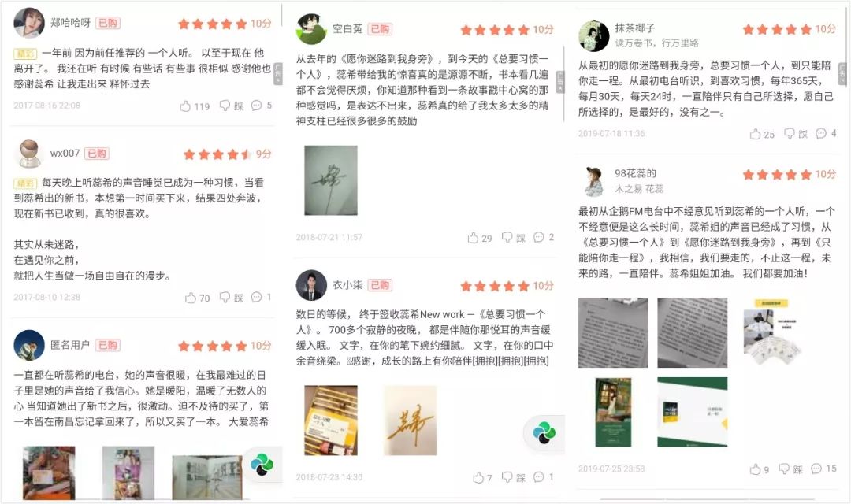Open the 15 comments on 98花蕊的 review
This screenshot has width=851, height=504.
(x=823, y=469)
